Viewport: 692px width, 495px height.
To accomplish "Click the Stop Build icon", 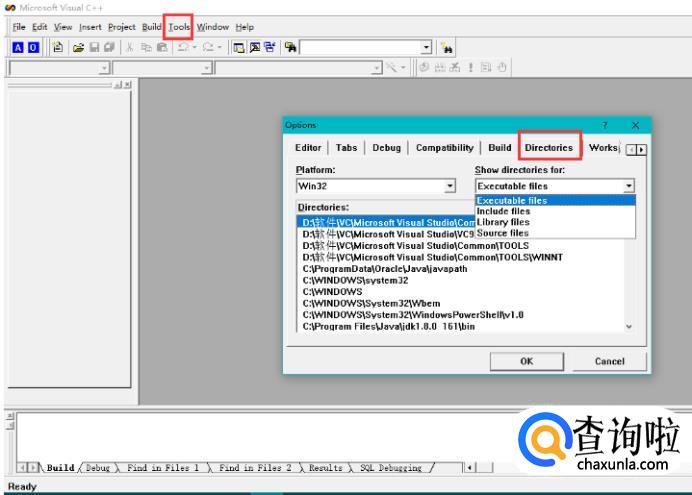I will pyautogui.click(x=455, y=68).
